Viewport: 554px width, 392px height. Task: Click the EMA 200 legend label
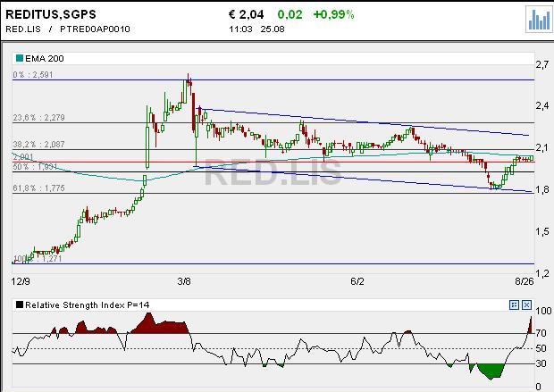tap(45, 58)
